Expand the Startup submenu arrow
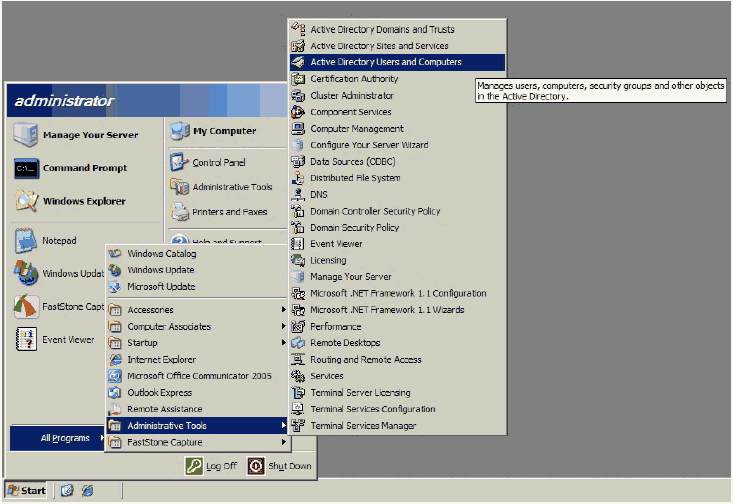 tap(283, 343)
